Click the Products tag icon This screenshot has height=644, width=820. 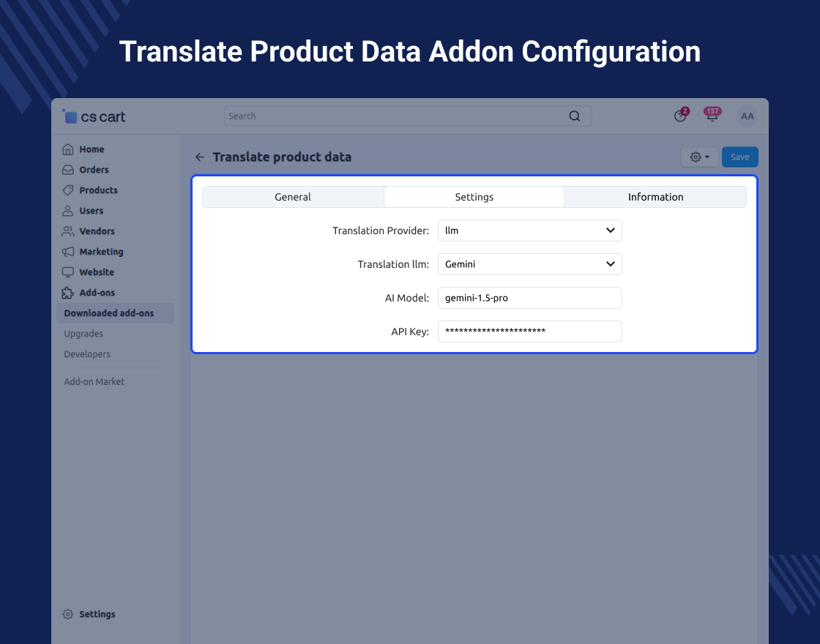click(68, 190)
